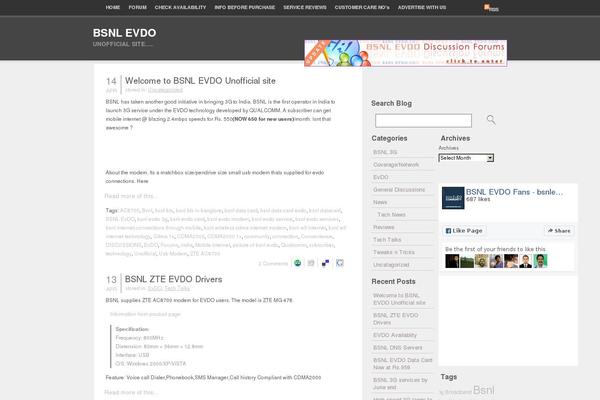This screenshot has width=600, height=400.
Task: Click Uncategorized link under first post title
Action: pyautogui.click(x=165, y=90)
